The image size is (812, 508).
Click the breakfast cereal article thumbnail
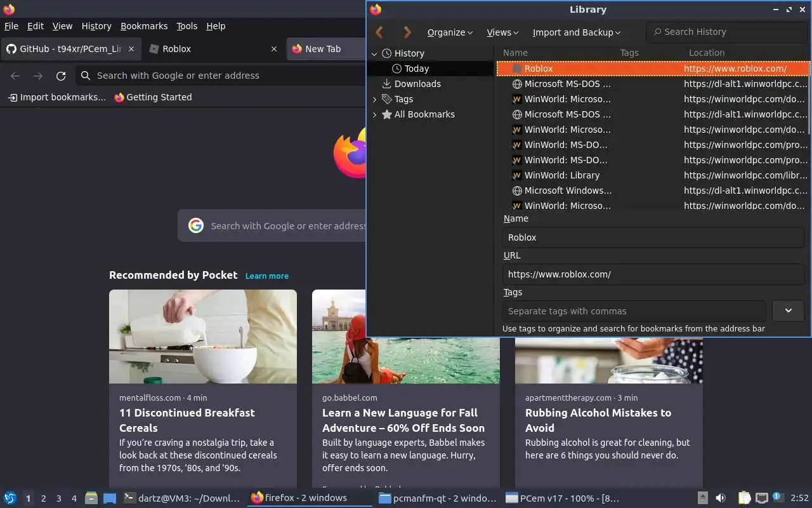pos(203,337)
